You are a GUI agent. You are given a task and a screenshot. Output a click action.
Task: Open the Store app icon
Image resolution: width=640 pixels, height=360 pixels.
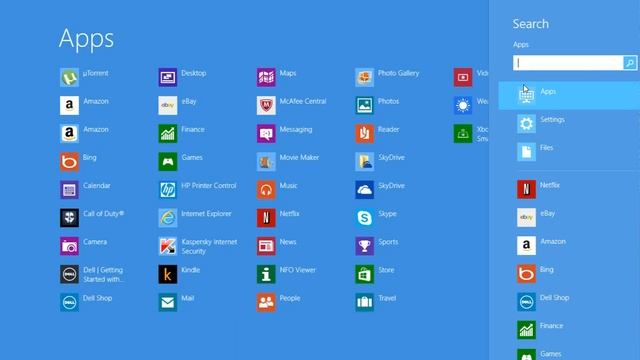pos(364,274)
